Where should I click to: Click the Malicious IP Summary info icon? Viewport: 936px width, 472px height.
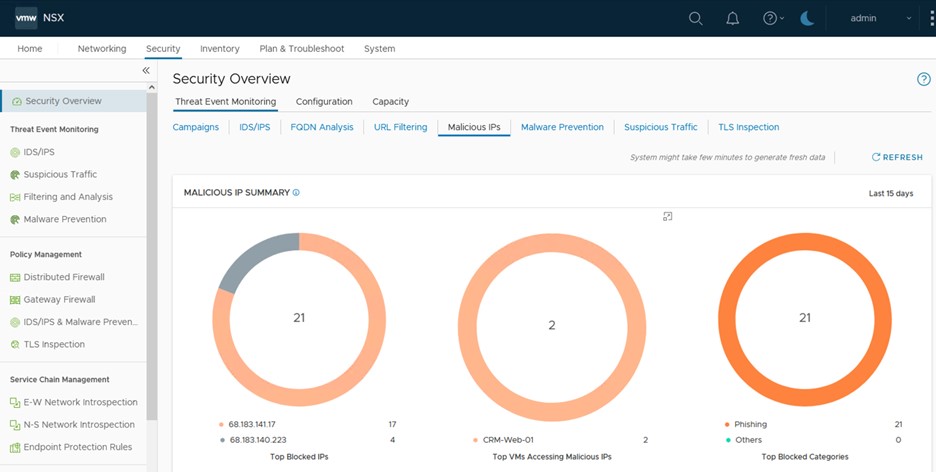coord(297,192)
